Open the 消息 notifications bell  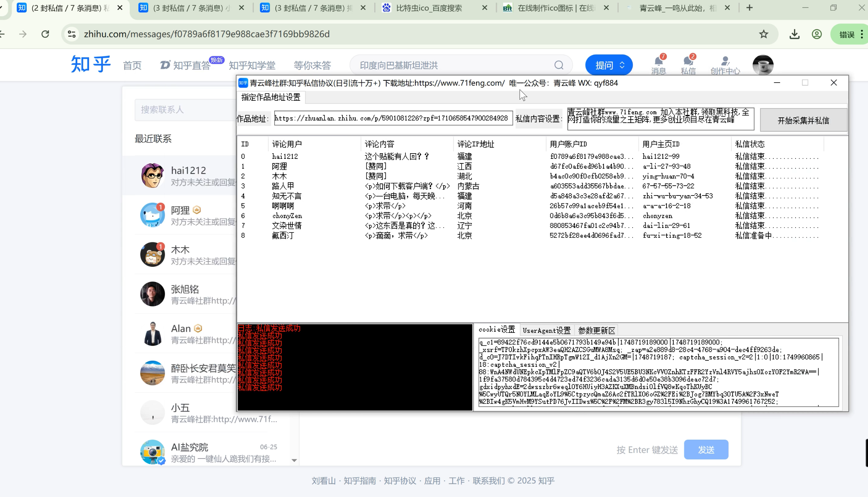(x=659, y=64)
